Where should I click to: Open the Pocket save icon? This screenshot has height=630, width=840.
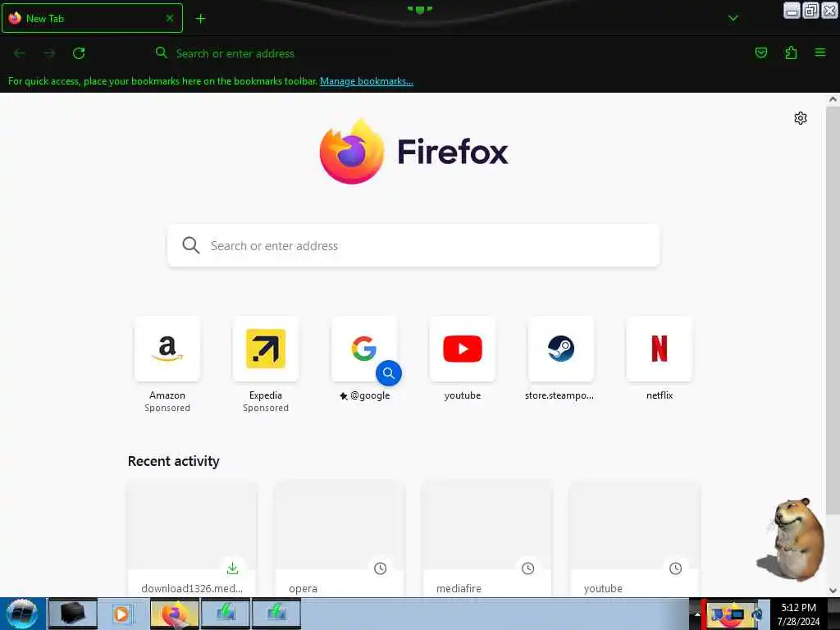(x=760, y=52)
